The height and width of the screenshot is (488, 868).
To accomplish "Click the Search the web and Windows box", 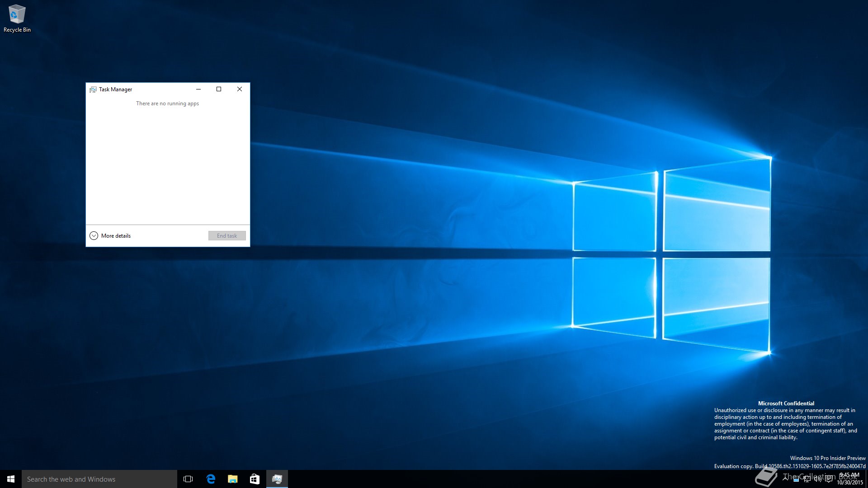I will (x=99, y=479).
